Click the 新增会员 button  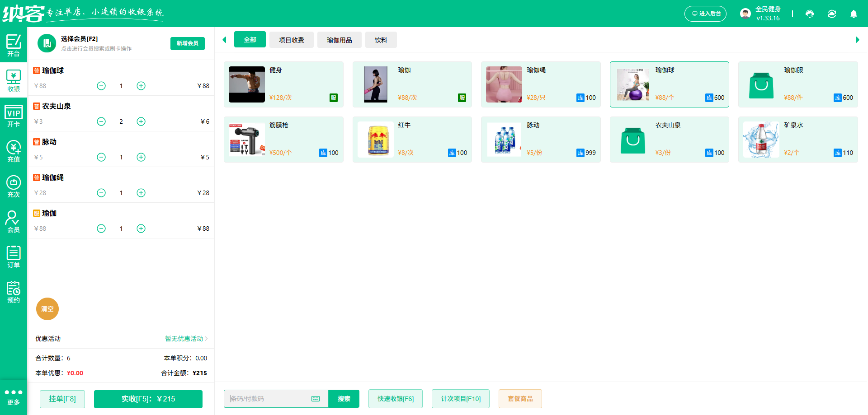(x=187, y=43)
